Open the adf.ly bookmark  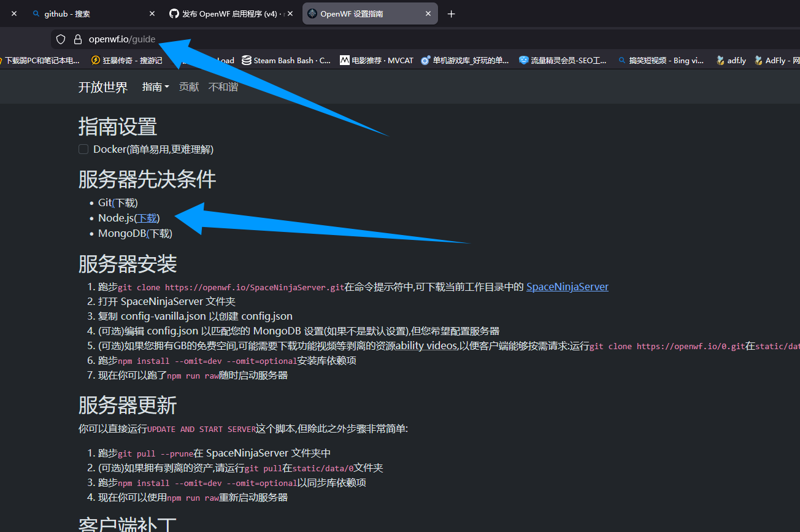[x=731, y=60]
